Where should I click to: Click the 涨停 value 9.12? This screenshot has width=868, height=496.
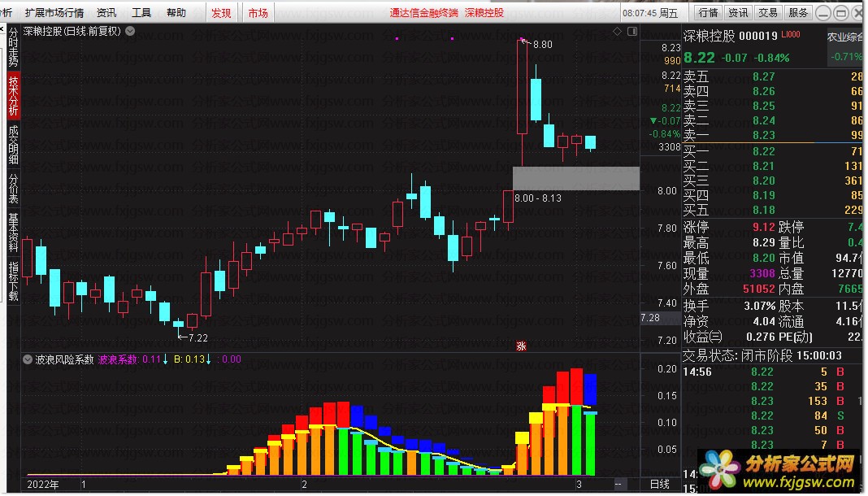[x=763, y=227]
